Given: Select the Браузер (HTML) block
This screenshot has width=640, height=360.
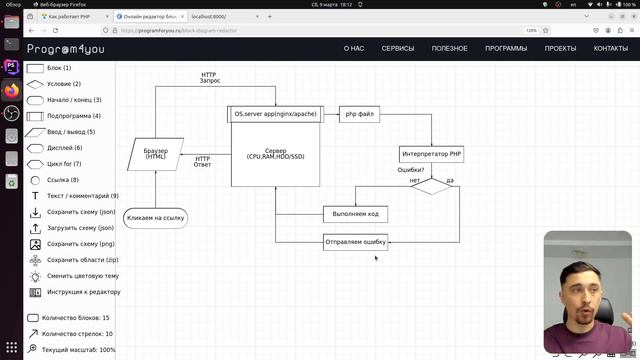Looking at the screenshot, I should point(156,154).
